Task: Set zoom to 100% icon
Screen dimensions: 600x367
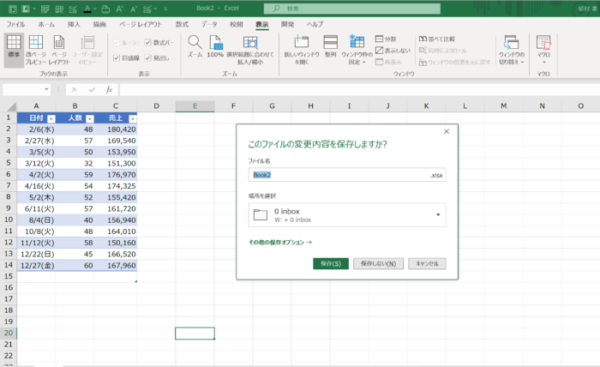Action: 215,42
